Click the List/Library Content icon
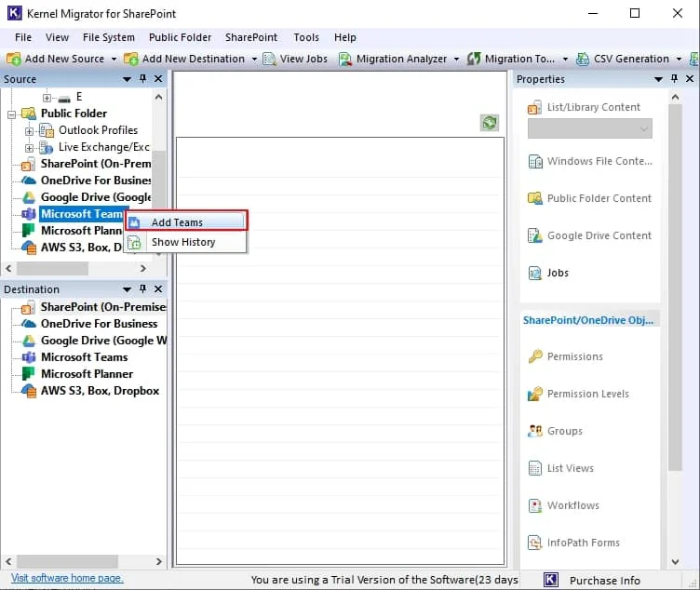The height and width of the screenshot is (590, 700). 534,108
